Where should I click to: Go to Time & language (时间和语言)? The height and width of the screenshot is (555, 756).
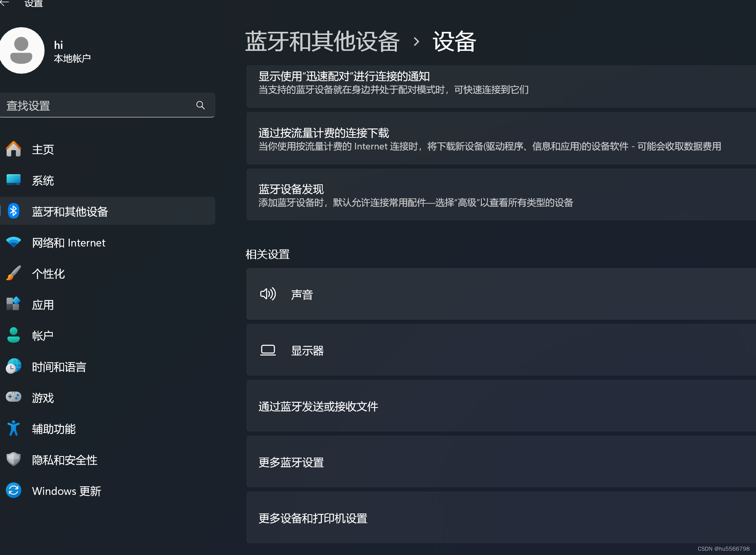(x=59, y=367)
